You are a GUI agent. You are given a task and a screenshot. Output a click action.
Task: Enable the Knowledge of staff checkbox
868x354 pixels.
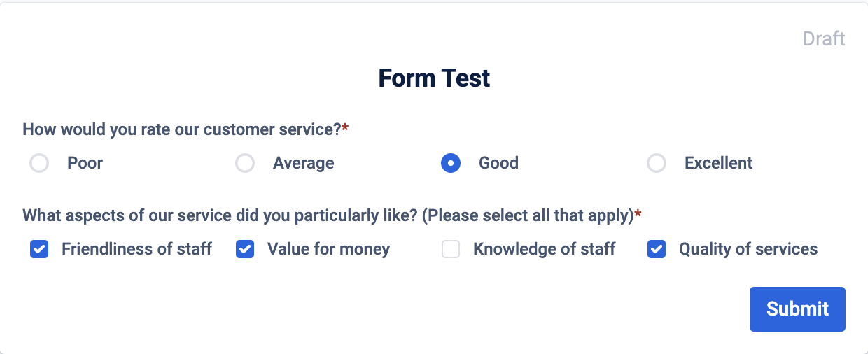click(451, 249)
